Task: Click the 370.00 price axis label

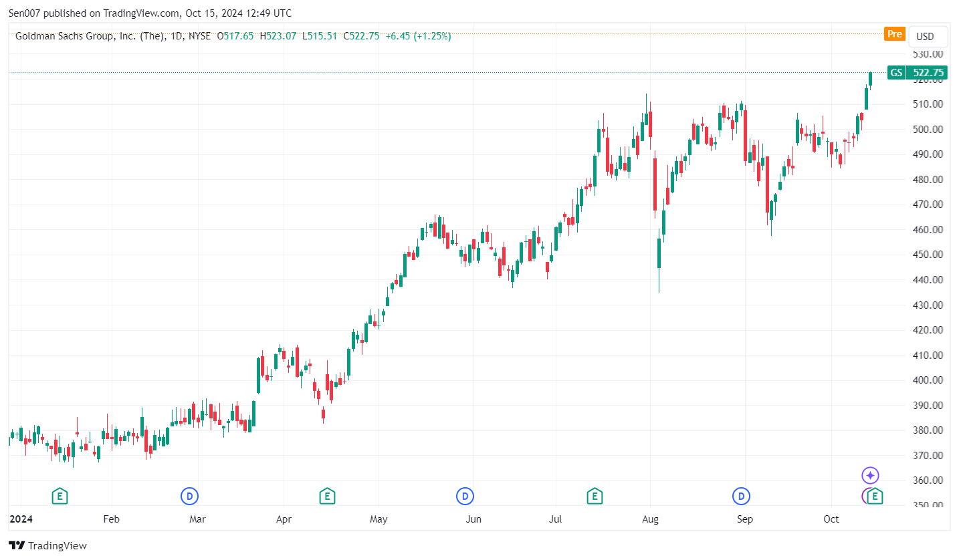Action: click(928, 456)
